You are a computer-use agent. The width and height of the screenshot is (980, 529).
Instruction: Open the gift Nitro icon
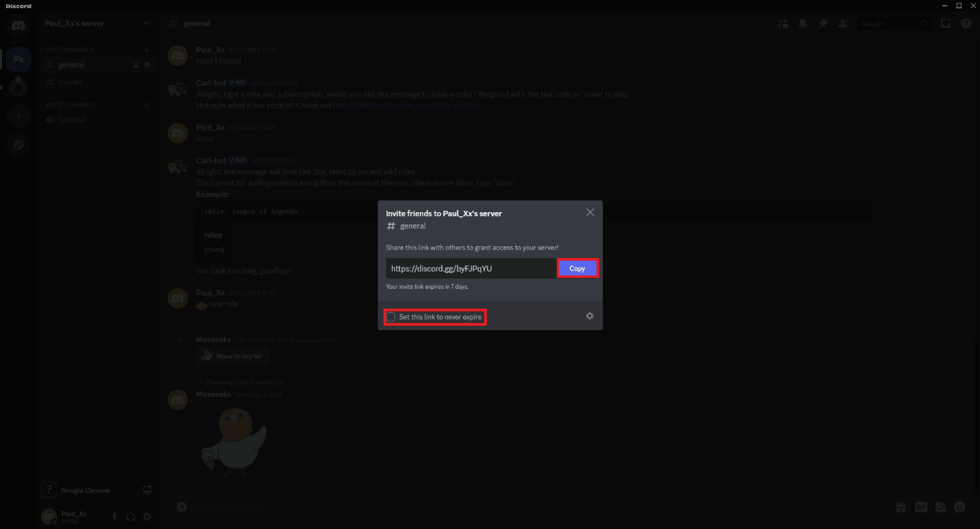pyautogui.click(x=901, y=507)
